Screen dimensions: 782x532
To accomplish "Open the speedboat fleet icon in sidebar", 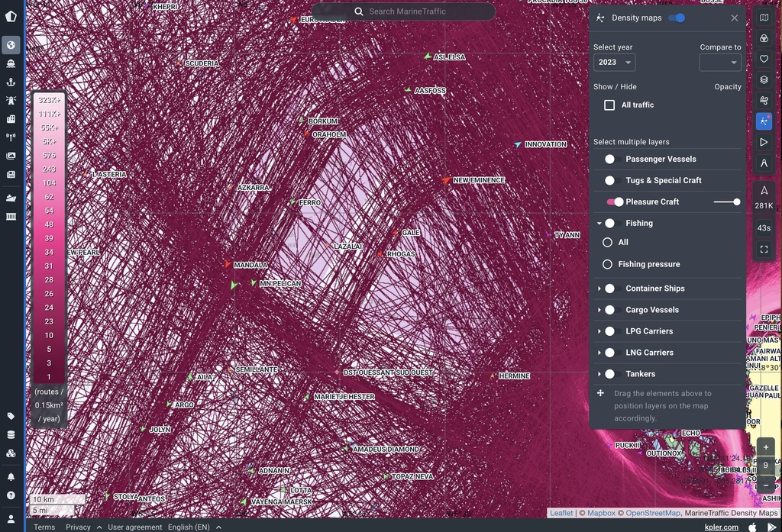I will (x=11, y=198).
